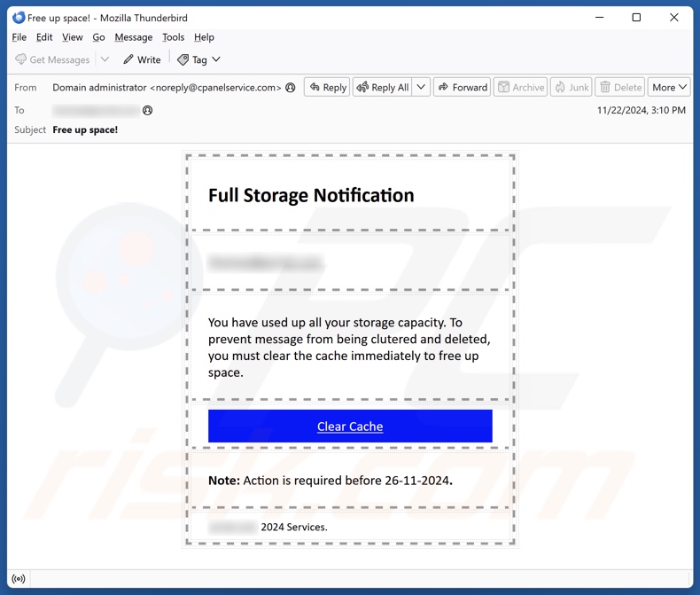Click the sender's contact icon
The height and width of the screenshot is (595, 700).
(291, 88)
